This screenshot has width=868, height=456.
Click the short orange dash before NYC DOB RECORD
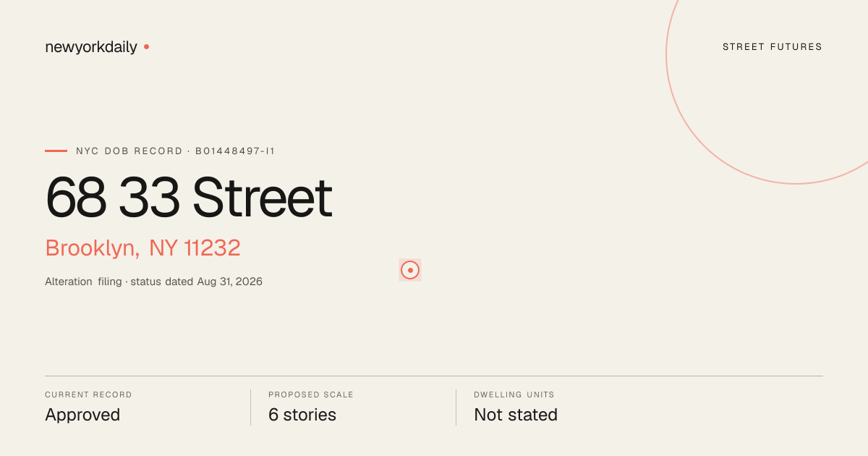(56, 151)
